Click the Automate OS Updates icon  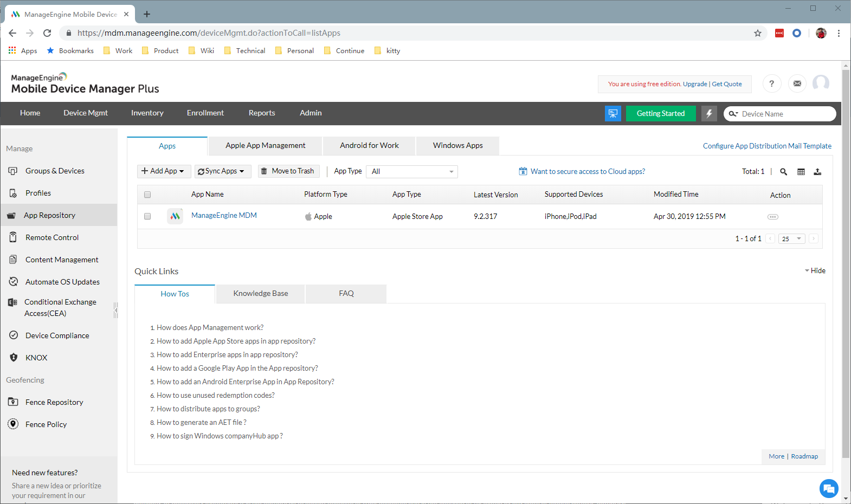(14, 282)
